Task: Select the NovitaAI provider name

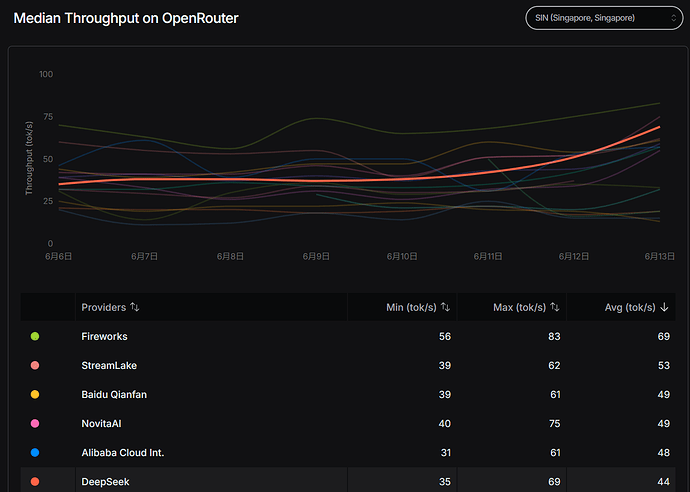Action: click(x=101, y=423)
